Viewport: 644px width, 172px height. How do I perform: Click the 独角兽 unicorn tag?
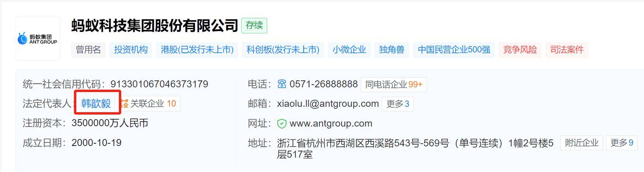pyautogui.click(x=392, y=50)
